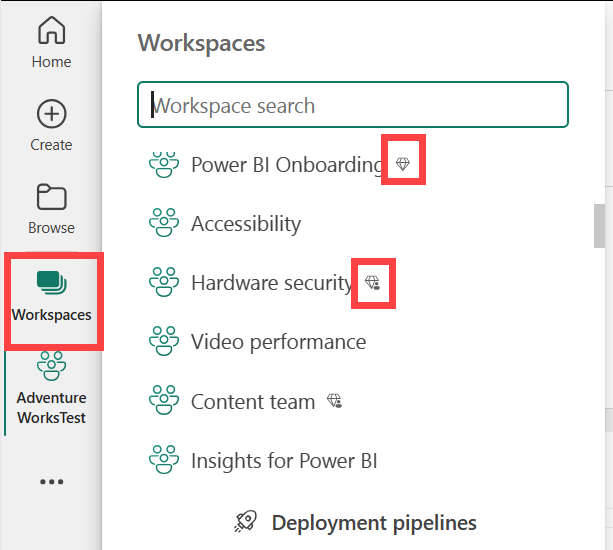
Task: Open the Content team workspace
Action: pyautogui.click(x=253, y=402)
